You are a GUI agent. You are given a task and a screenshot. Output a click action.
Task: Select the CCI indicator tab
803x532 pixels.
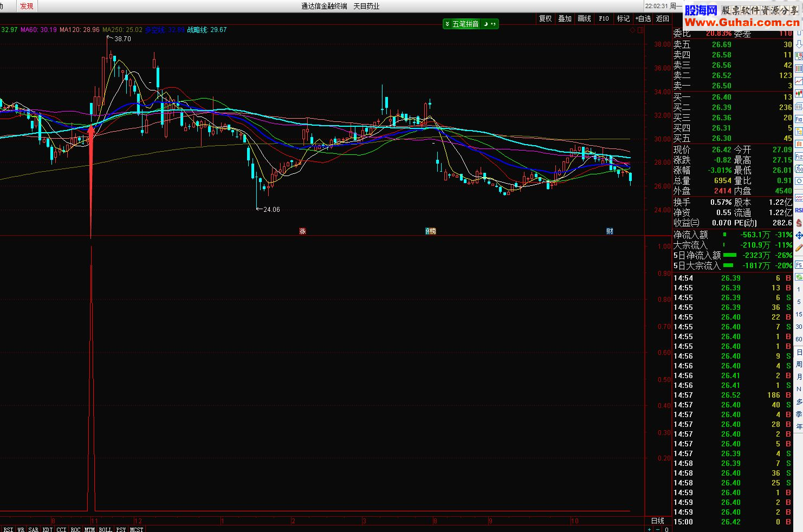pos(61,529)
